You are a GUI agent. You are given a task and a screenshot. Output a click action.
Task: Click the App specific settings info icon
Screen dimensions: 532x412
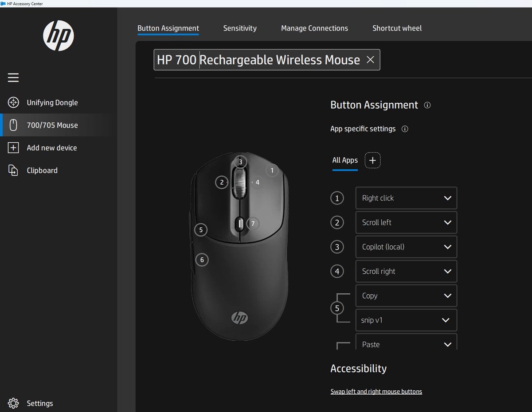point(404,129)
